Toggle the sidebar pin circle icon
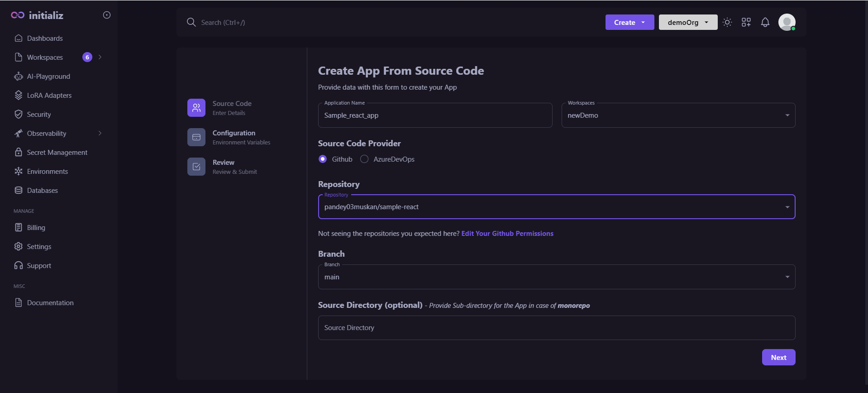The height and width of the screenshot is (393, 868). (107, 15)
